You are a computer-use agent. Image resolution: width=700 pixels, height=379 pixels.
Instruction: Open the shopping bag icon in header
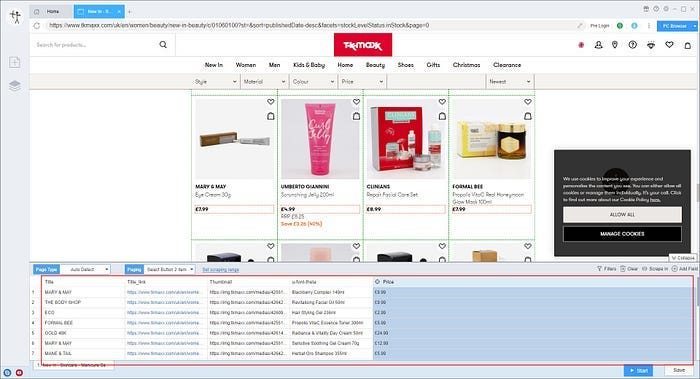coord(688,45)
